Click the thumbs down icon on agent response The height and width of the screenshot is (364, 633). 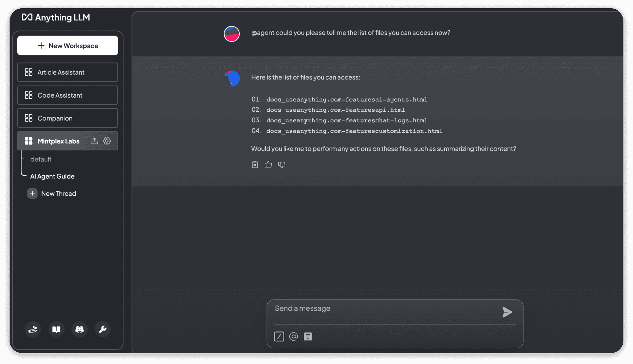(x=282, y=164)
